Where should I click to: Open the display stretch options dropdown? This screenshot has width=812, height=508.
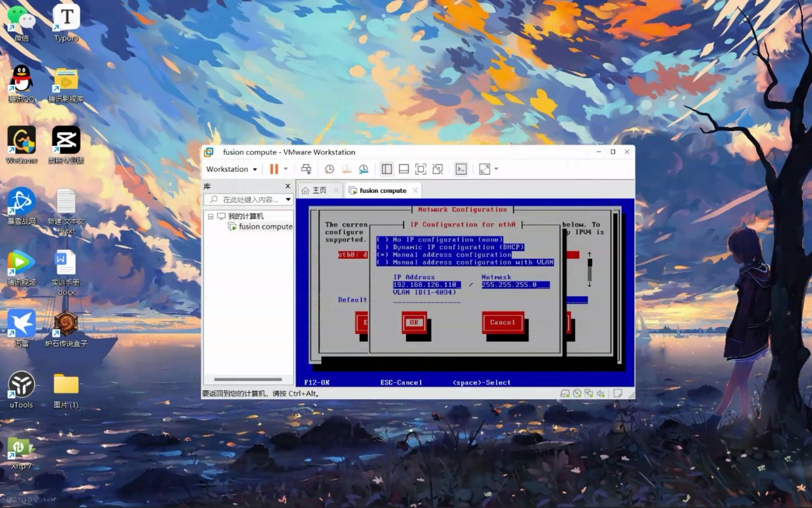494,169
